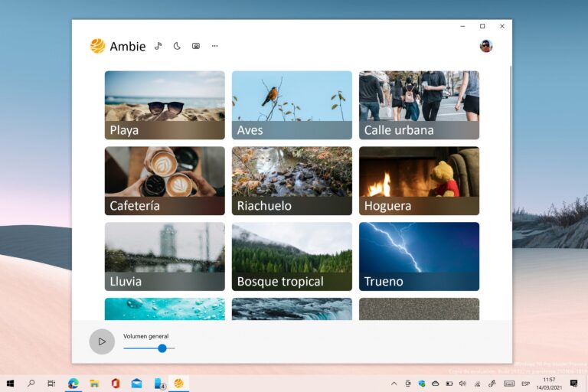Open Mail app from taskbar
Viewport: 588px width, 392px height.
(x=136, y=384)
